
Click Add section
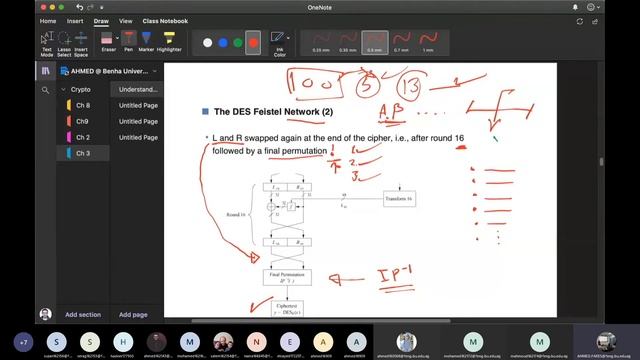pos(83,315)
